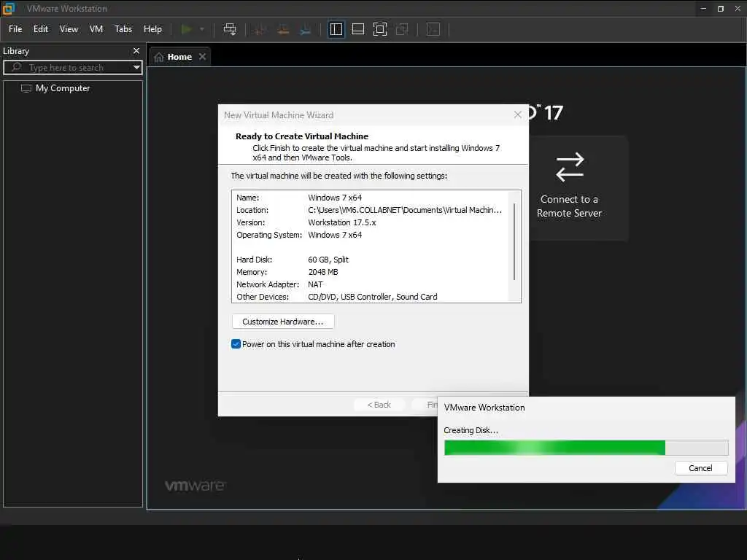
Task: Click the Unity mode toolbar icon
Action: 402,29
